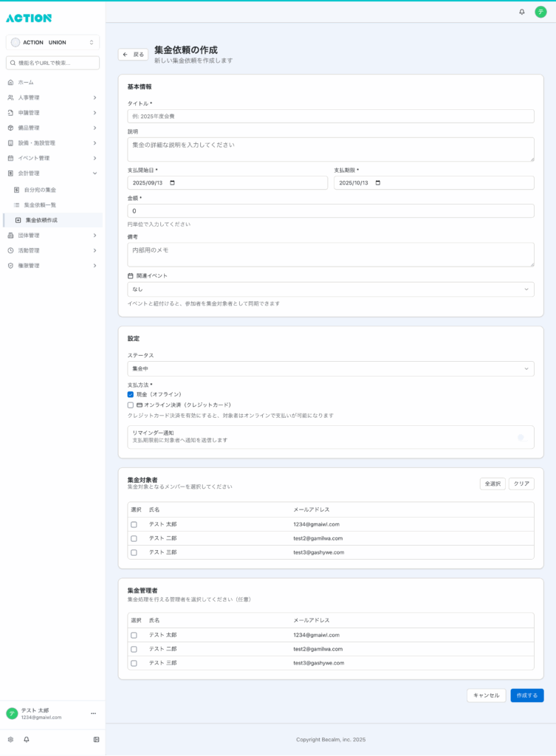The height and width of the screenshot is (756, 556).
Task: Open 集金依頼一覧 in the sidebar
Action: [40, 205]
